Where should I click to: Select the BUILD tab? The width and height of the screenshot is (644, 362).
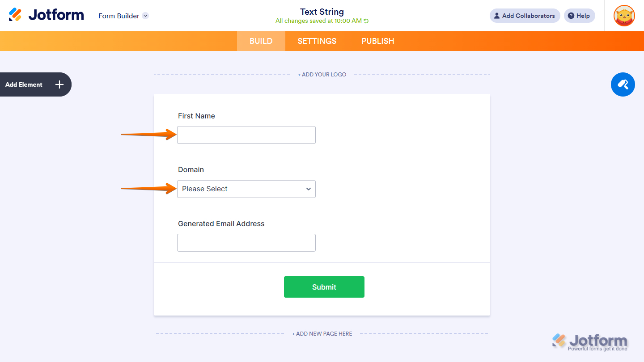(261, 41)
